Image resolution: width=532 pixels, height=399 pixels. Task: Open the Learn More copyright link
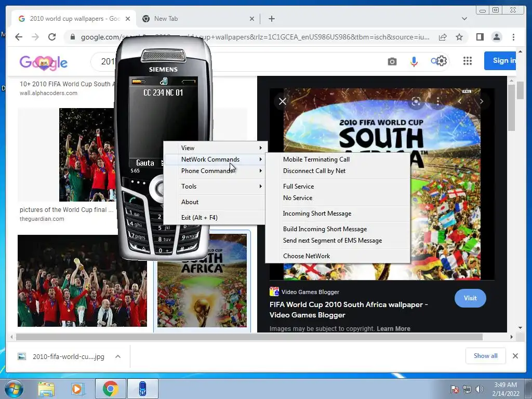[x=393, y=328]
